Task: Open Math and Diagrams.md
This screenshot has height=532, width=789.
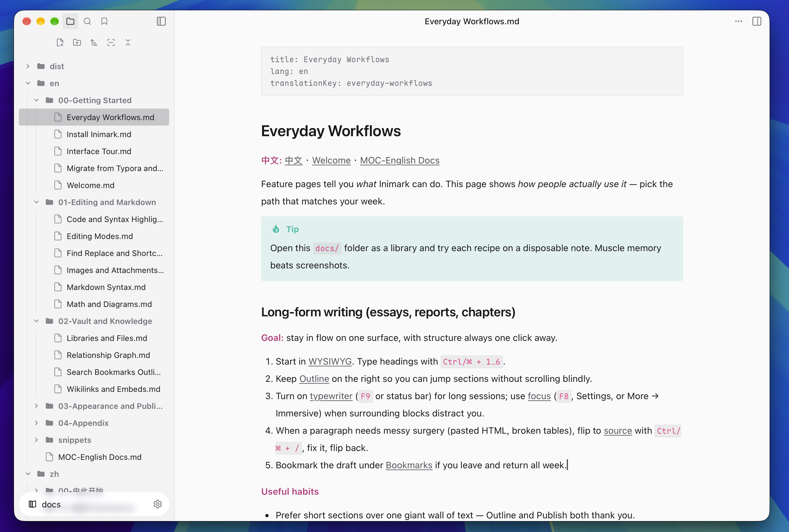Action: coord(94,304)
